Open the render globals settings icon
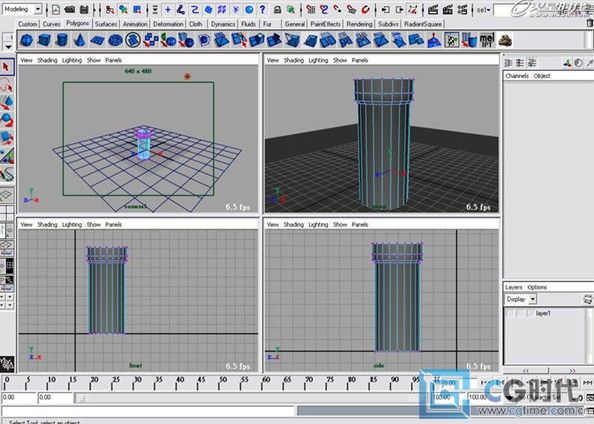Screen dimensions: 594x424 (x=462, y=9)
